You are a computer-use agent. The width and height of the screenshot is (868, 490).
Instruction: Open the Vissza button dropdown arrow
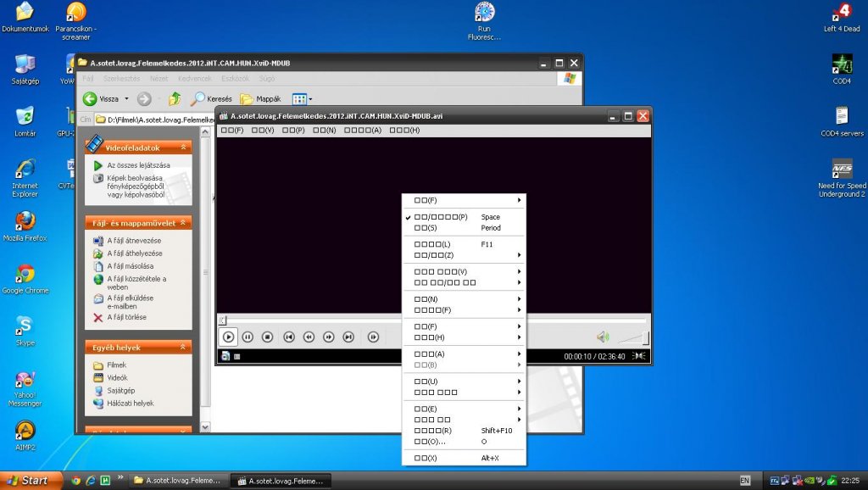tap(127, 98)
